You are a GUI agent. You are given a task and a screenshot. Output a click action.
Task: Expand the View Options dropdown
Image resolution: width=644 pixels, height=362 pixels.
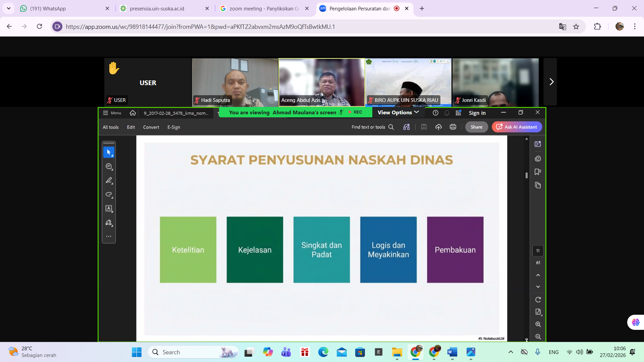pos(398,113)
